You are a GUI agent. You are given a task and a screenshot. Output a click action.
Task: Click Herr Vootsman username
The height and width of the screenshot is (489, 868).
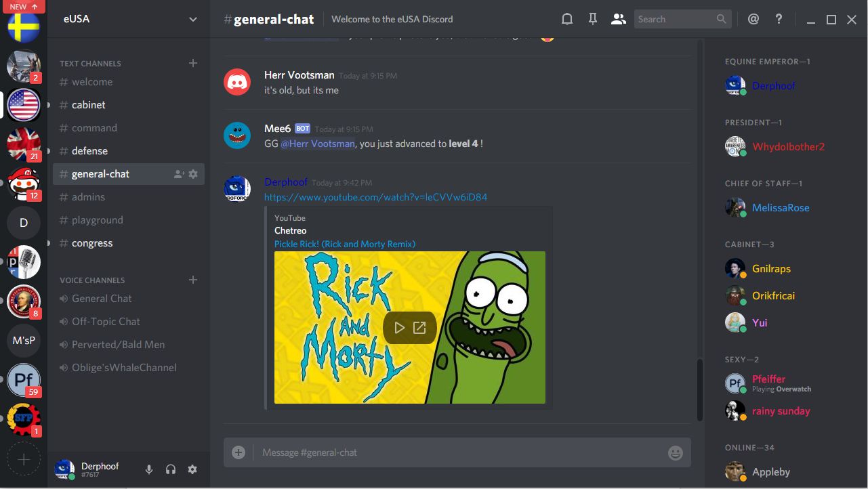299,75
